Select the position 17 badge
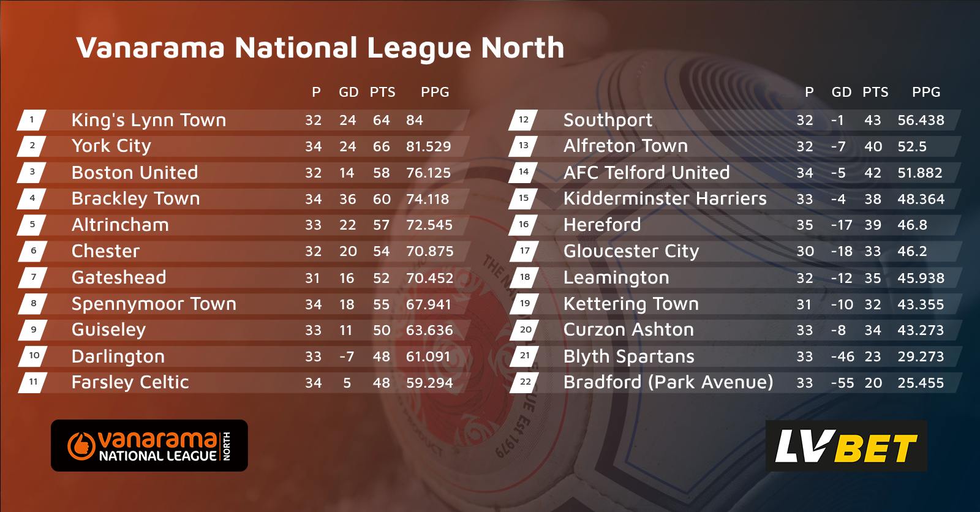Screen dimensions: 980x512 click(x=525, y=251)
